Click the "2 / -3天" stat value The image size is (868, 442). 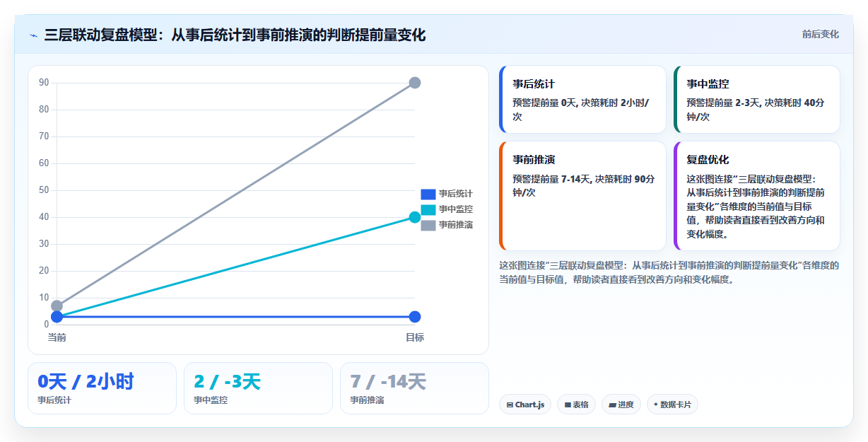[227, 382]
